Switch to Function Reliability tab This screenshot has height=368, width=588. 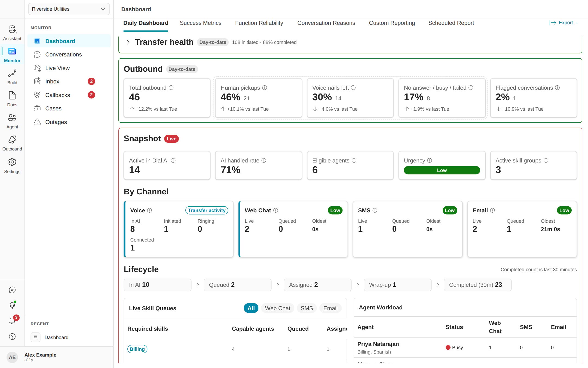click(259, 23)
